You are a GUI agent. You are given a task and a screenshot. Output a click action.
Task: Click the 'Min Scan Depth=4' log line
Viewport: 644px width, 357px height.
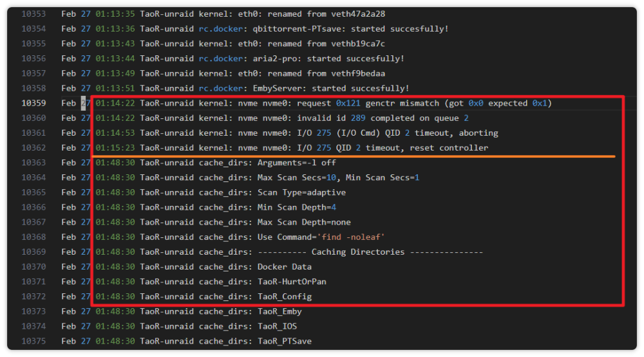pos(199,207)
